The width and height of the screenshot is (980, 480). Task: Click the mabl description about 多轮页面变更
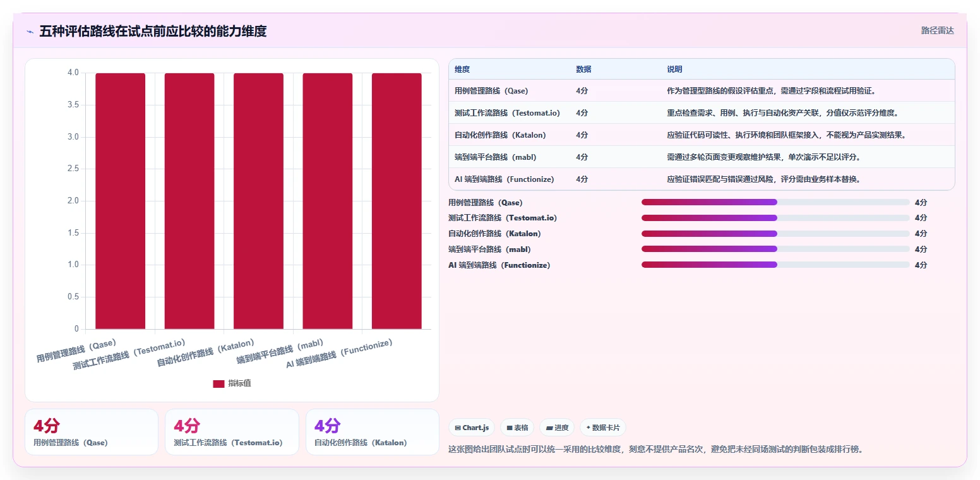pyautogui.click(x=763, y=157)
